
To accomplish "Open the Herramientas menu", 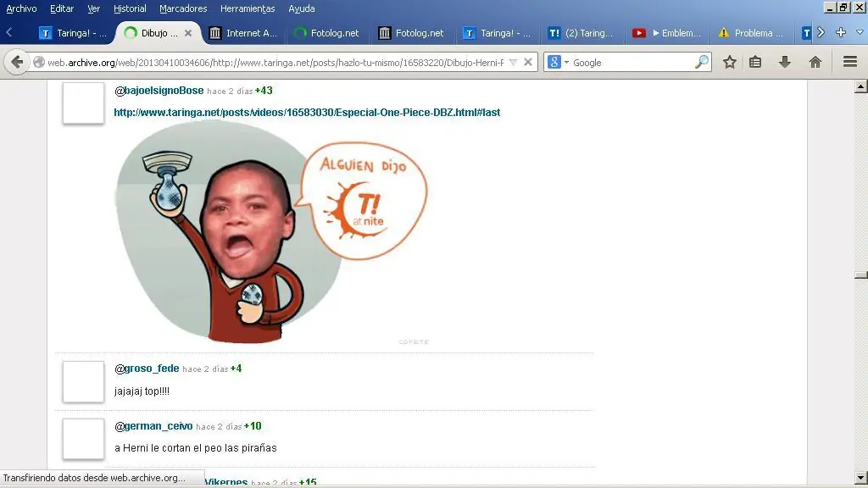I will point(248,8).
